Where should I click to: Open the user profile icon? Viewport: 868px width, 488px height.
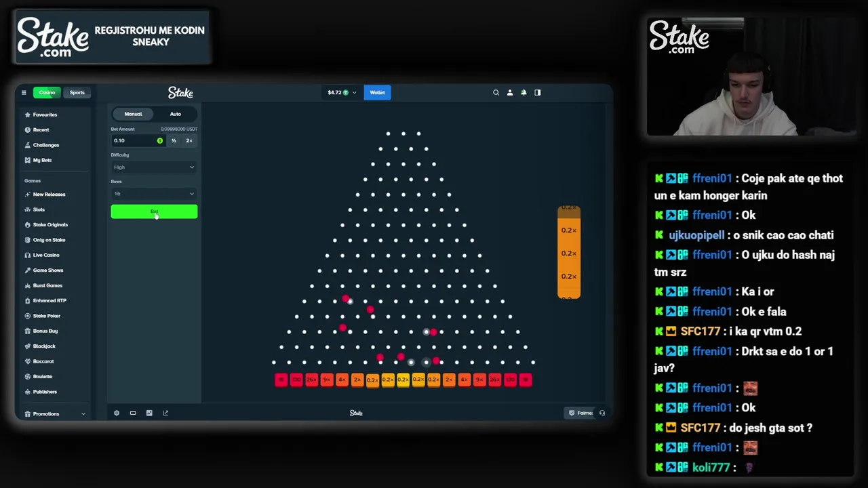510,92
